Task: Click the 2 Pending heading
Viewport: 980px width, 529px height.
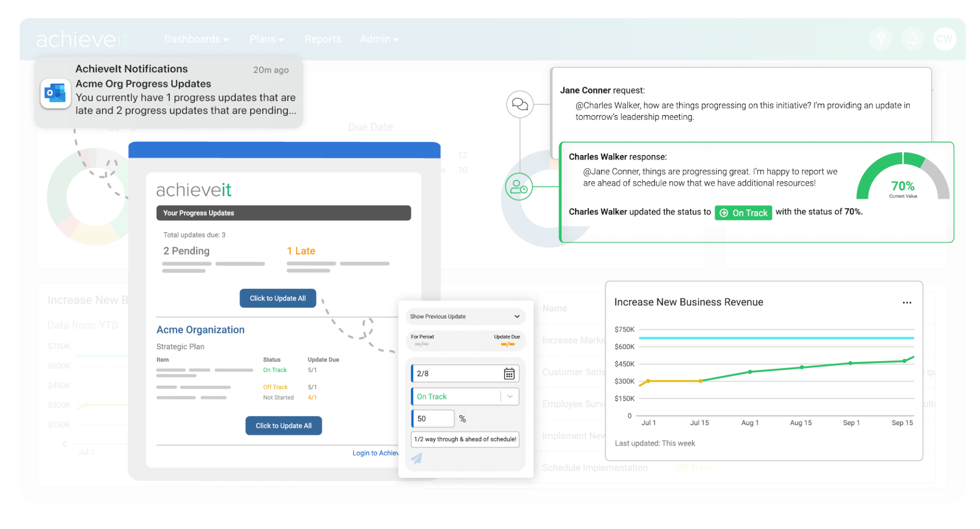Action: pyautogui.click(x=186, y=251)
